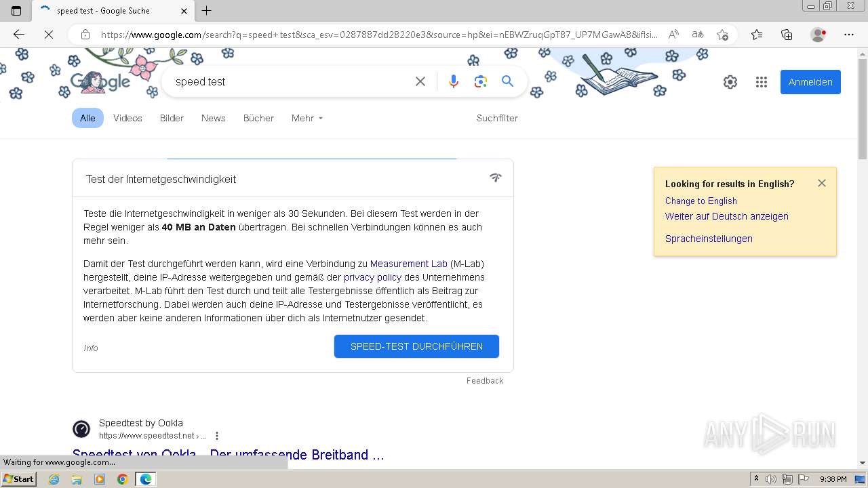Choose Weiter auf Deutsch anzeigen
This screenshot has height=488, width=868.
(726, 216)
